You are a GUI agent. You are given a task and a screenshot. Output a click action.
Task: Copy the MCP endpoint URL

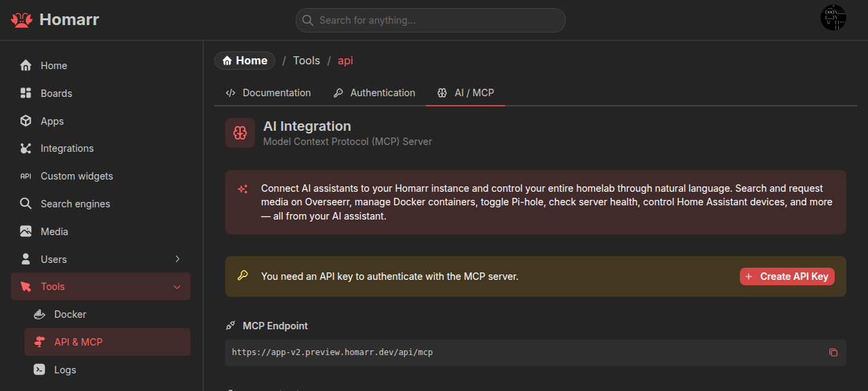[x=833, y=352]
